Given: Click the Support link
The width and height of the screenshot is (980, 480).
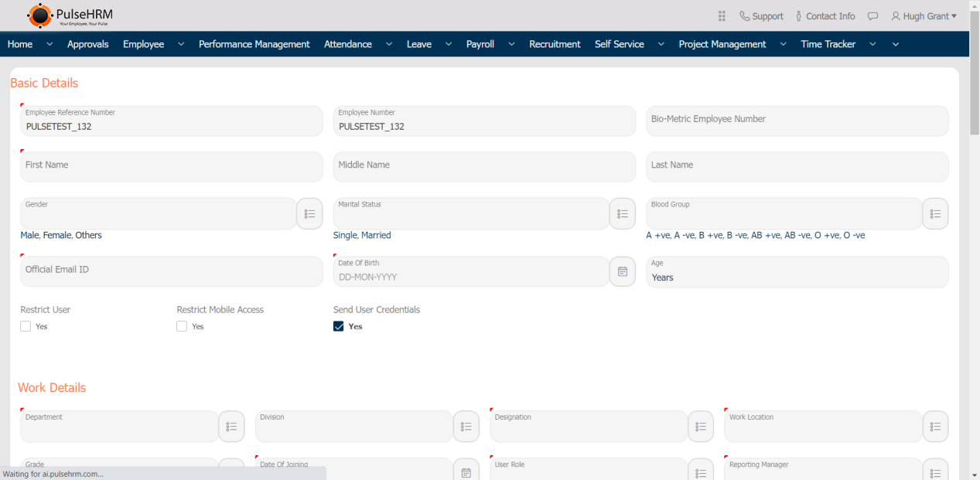Looking at the screenshot, I should point(761,16).
